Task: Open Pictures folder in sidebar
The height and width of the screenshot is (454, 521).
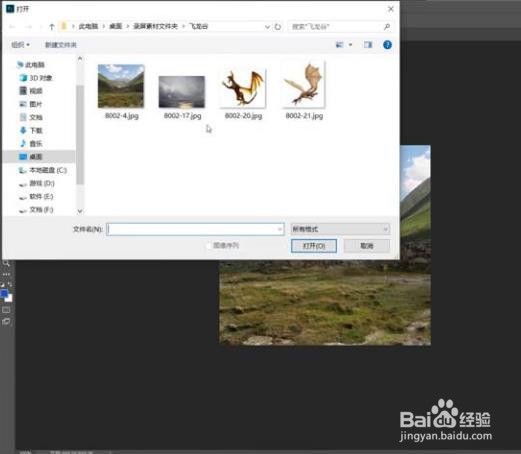Action: 31,104
